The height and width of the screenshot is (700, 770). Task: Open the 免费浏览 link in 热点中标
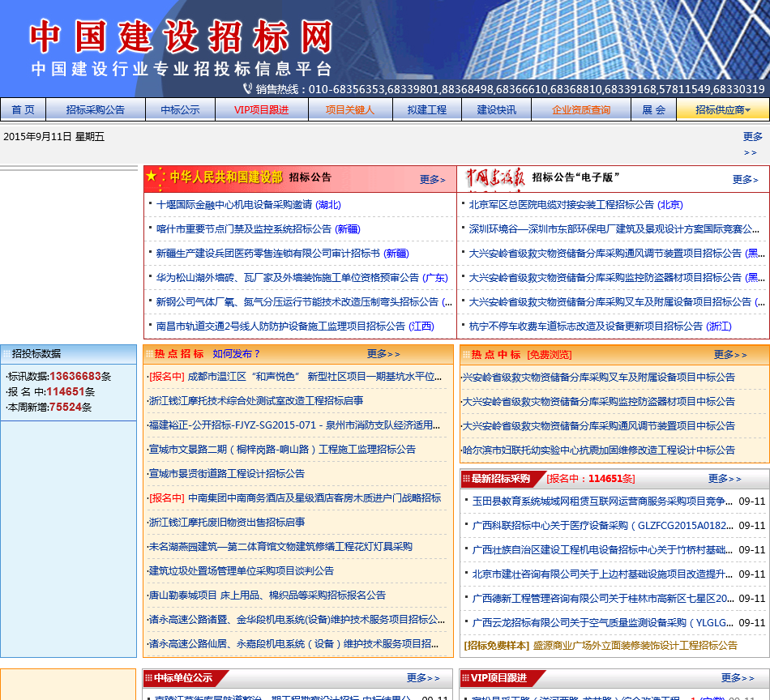click(549, 354)
